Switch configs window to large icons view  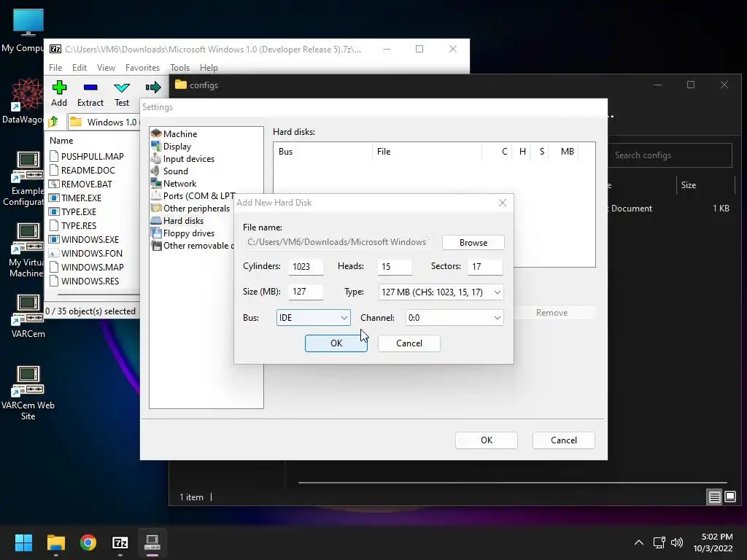pos(729,497)
